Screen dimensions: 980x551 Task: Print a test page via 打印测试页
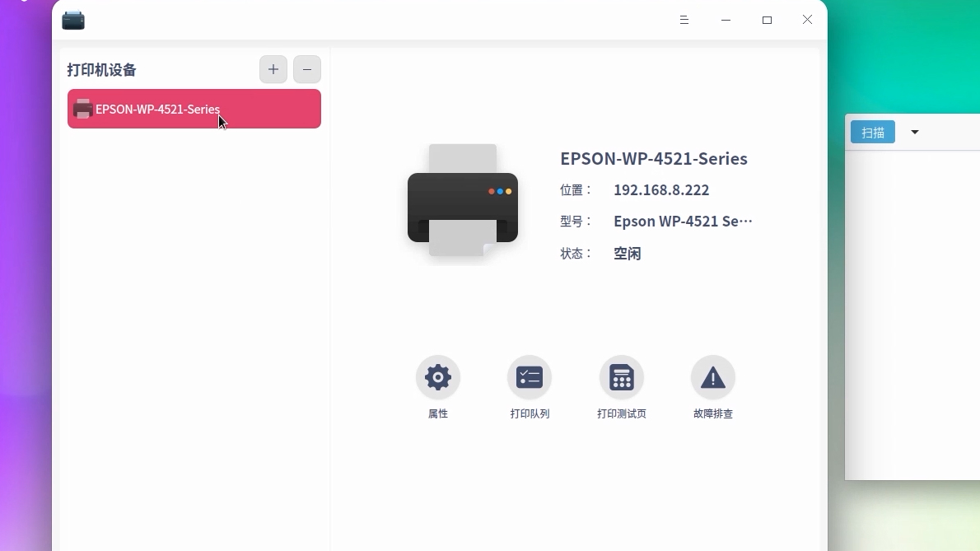(622, 387)
